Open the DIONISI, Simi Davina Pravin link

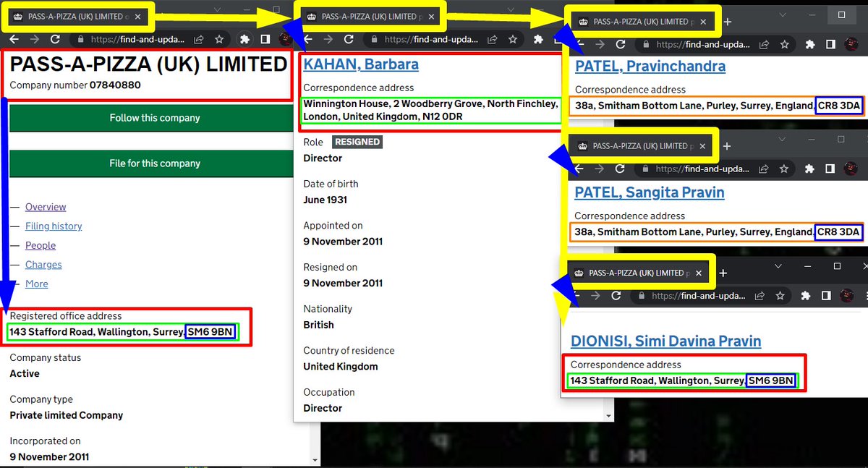[666, 341]
